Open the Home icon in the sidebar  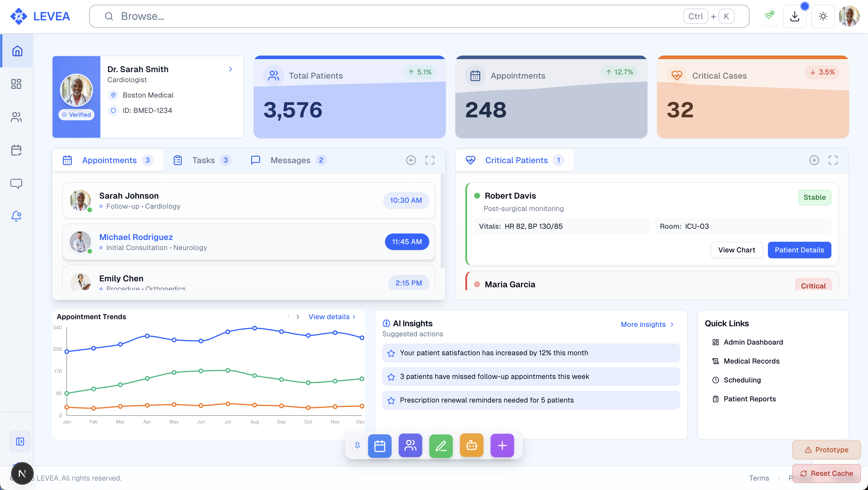[x=17, y=51]
